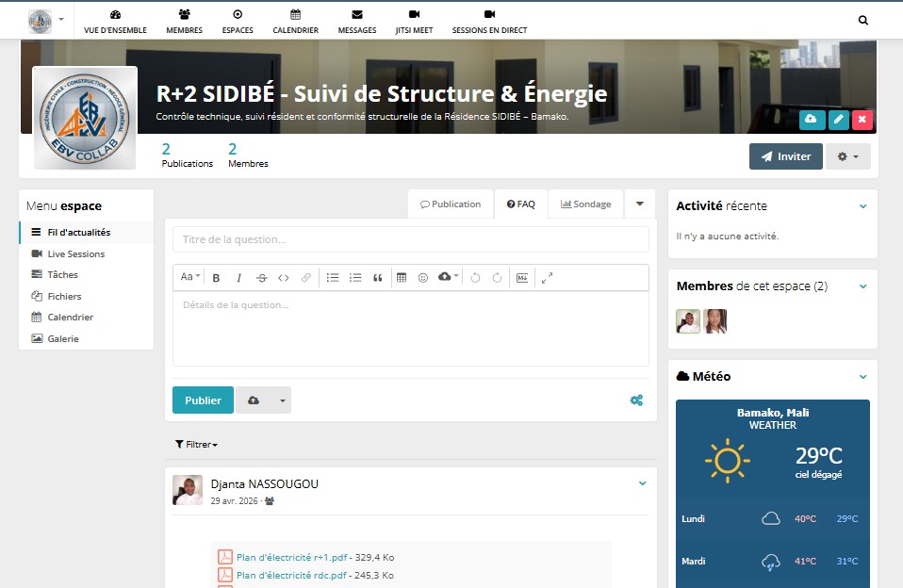Open Calendrier in space menu
Screen dimensions: 903x588
[x=87, y=318]
